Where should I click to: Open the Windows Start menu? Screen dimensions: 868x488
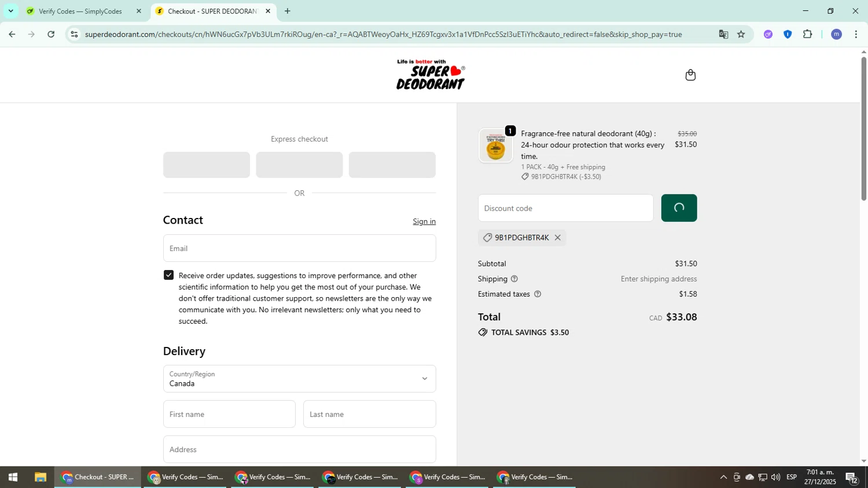(13, 477)
